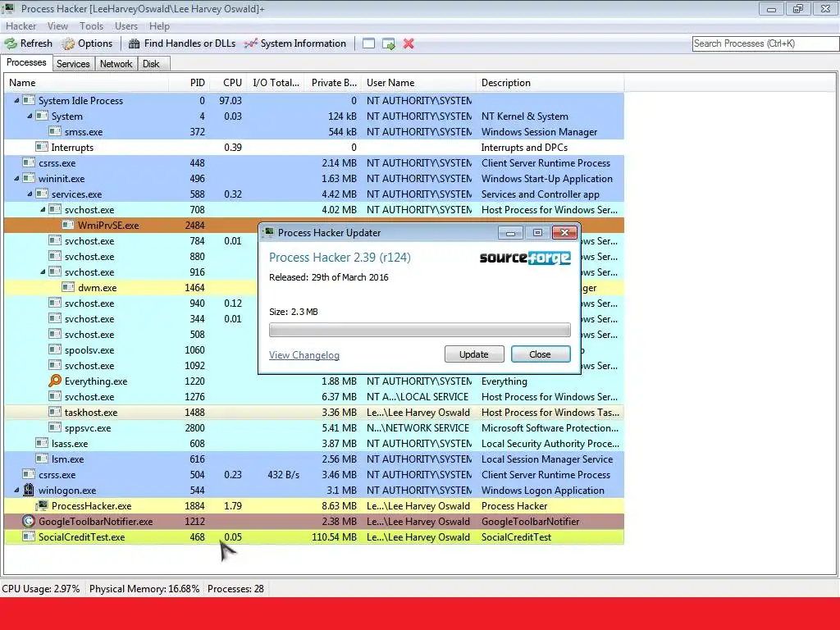This screenshot has width=840, height=630.
Task: Sort by the Description column header
Action: [x=550, y=83]
